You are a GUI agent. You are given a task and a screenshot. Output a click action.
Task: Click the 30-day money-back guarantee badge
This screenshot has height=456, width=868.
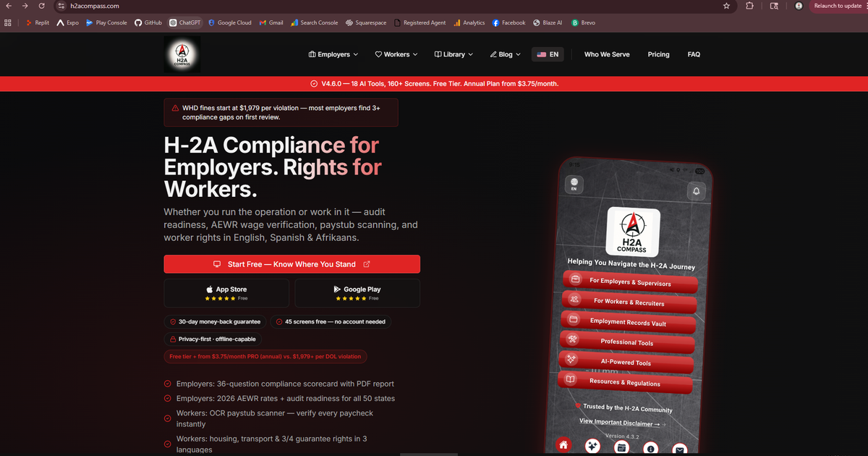(215, 321)
